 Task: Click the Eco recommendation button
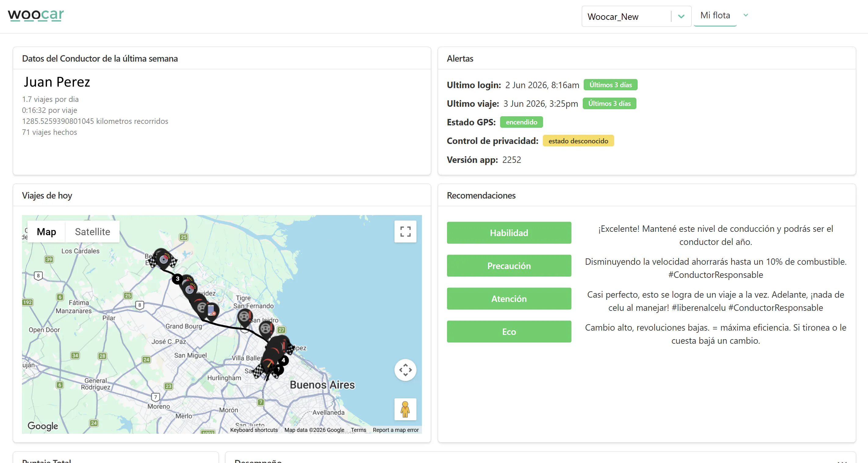[509, 332]
